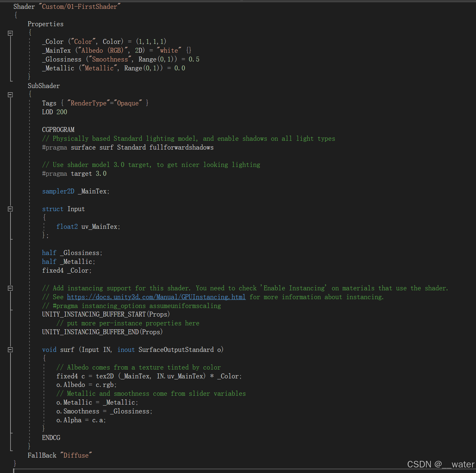Click the Properties keyword
The image size is (476, 473).
[46, 24]
